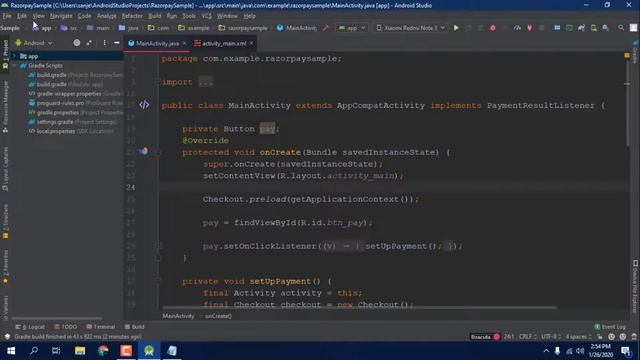This screenshot has width=640, height=360.
Task: Expand the folded import block
Action: [x=205, y=82]
